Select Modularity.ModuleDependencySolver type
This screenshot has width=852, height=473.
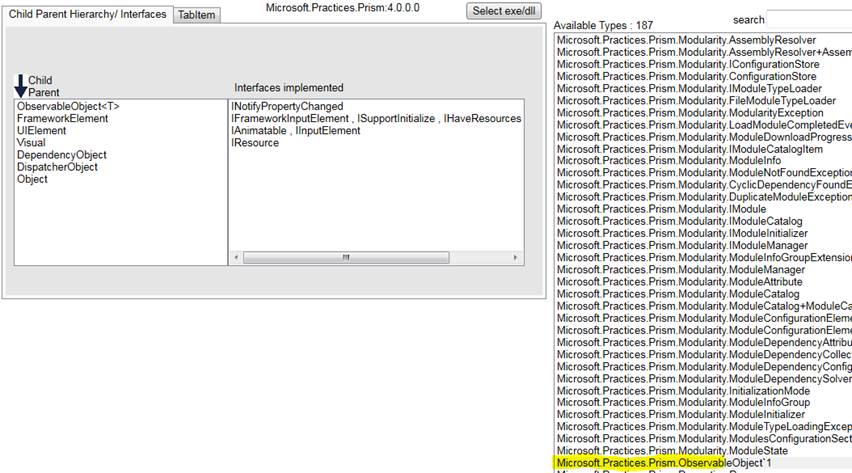(704, 378)
